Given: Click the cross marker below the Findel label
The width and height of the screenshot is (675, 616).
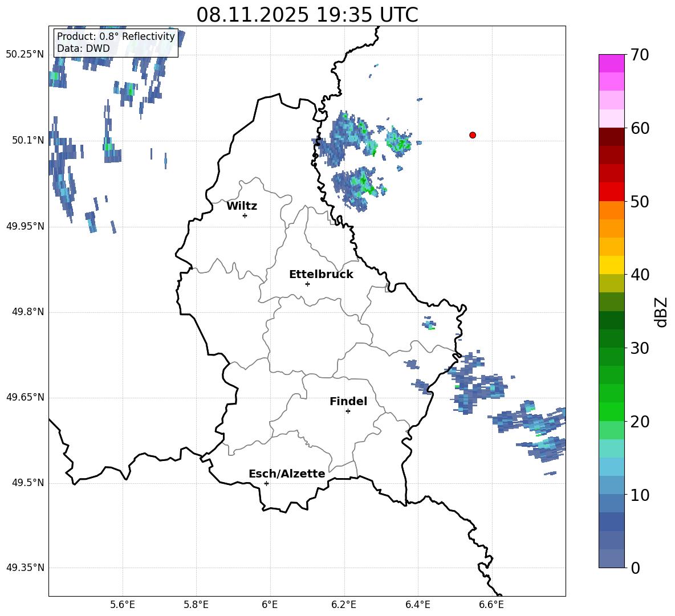Looking at the screenshot, I should (348, 411).
